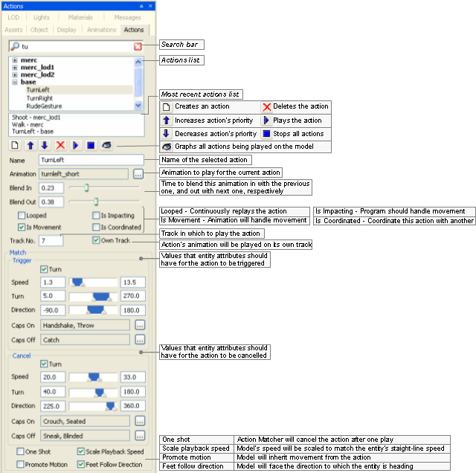This screenshot has height=473, width=476.
Task: Click the Cancel Direction range slider
Action: click(x=93, y=406)
